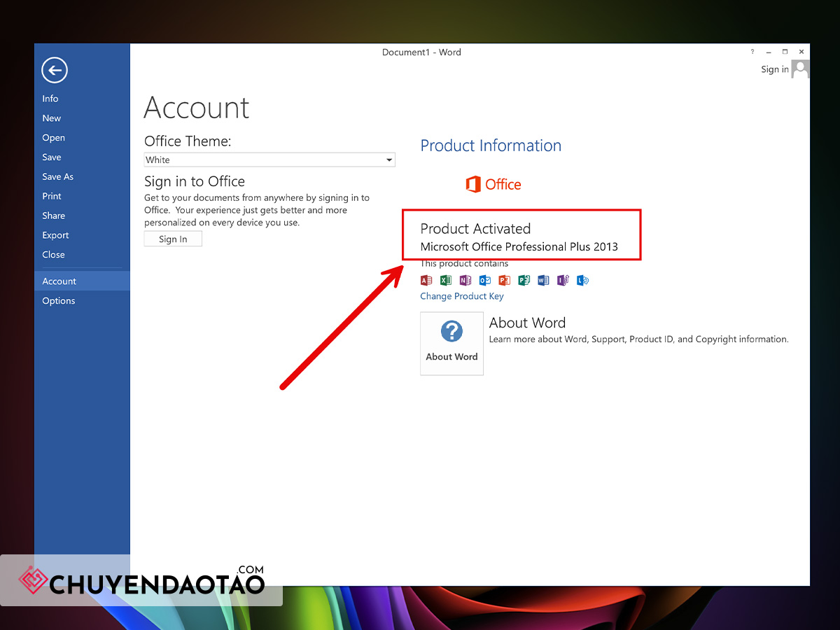Open the Office Theme dropdown
Viewport: 840px width, 630px height.
pyautogui.click(x=269, y=160)
